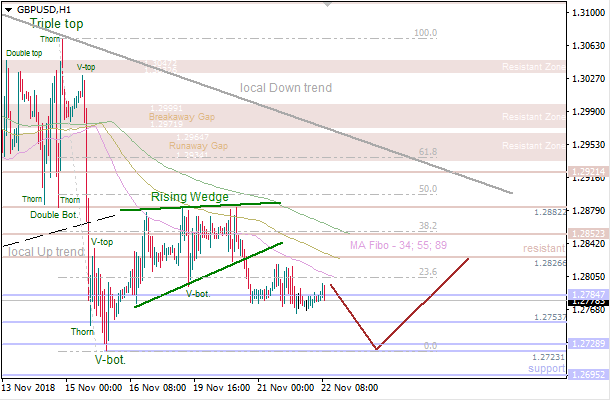
Task: Click the Rising Wedge pattern label
Action: pyautogui.click(x=191, y=198)
